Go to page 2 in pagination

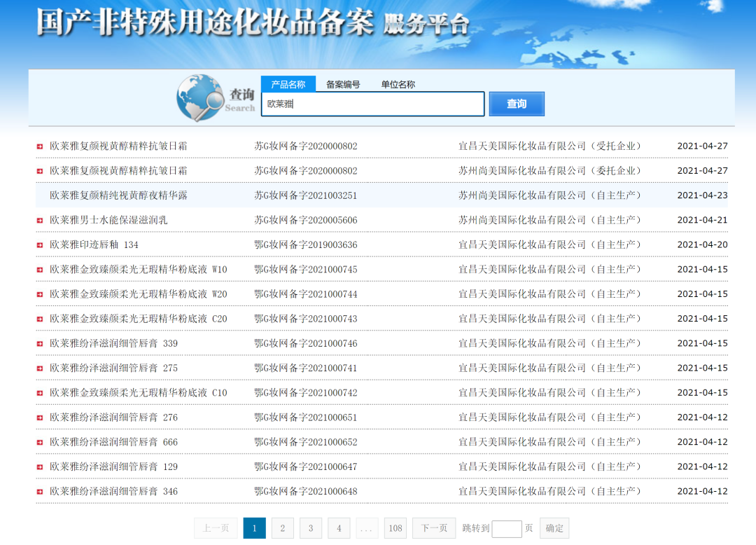(283, 528)
